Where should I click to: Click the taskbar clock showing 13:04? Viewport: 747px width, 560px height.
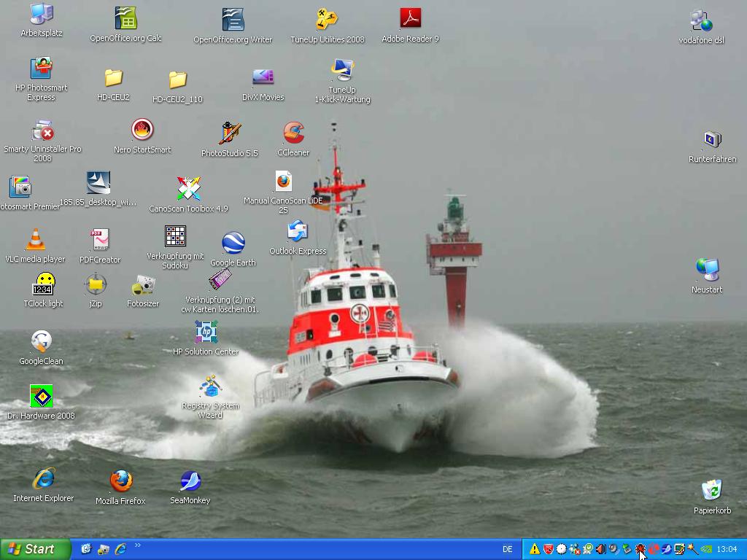(x=727, y=549)
